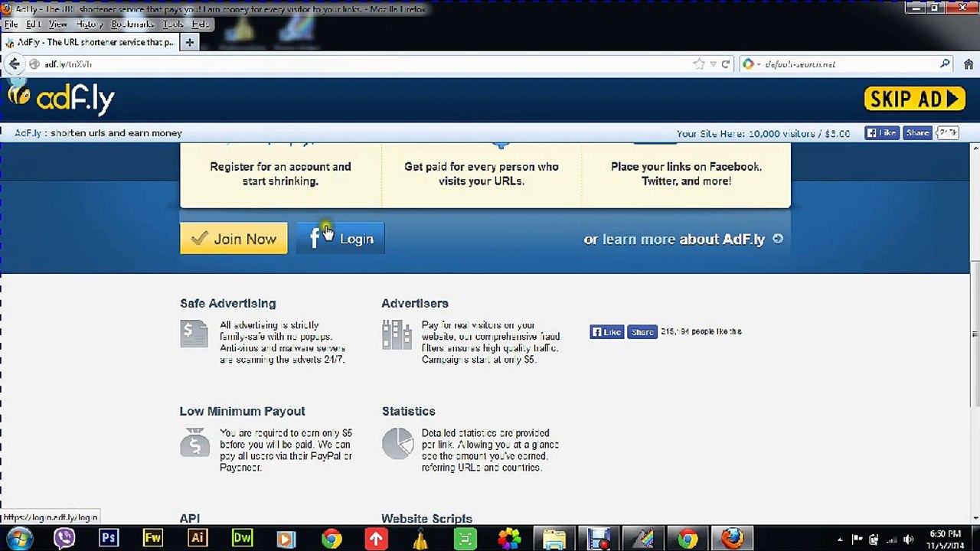Click the Safe Advertising heading
This screenshot has width=980, height=551.
click(228, 304)
